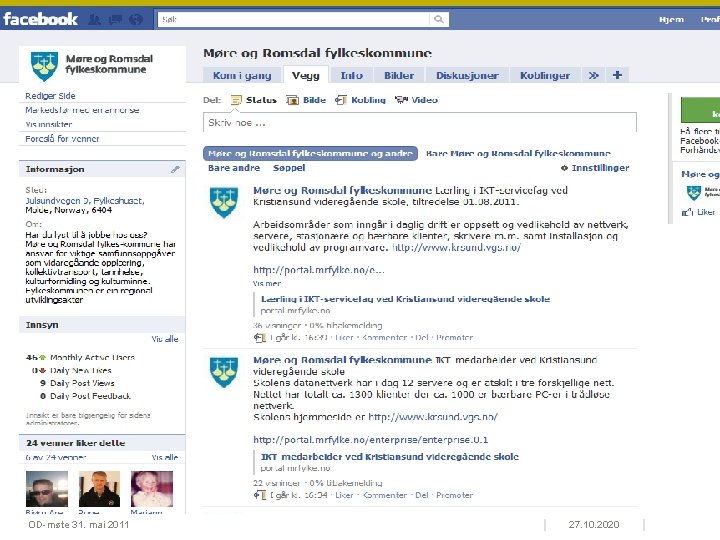
Task: Open portal.mrfylke.no/enterprise link in second post
Action: tap(371, 440)
